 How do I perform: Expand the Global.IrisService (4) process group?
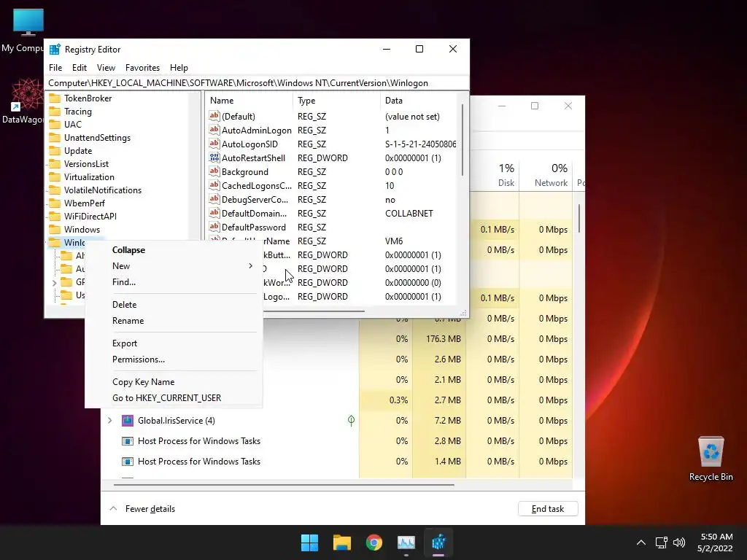[x=110, y=421]
